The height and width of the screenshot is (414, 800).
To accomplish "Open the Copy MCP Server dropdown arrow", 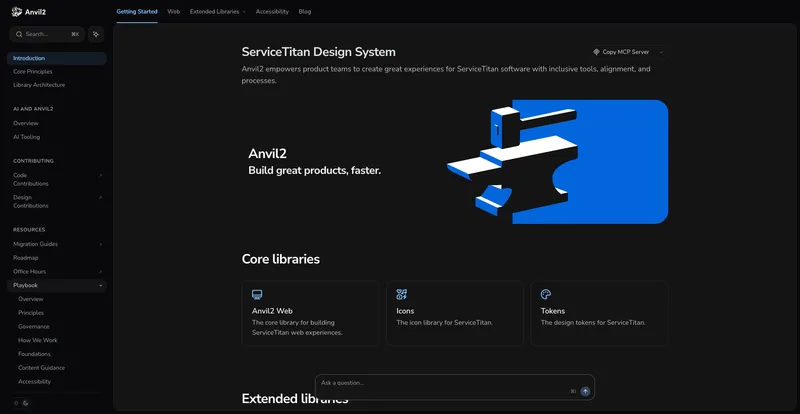I will pos(661,52).
